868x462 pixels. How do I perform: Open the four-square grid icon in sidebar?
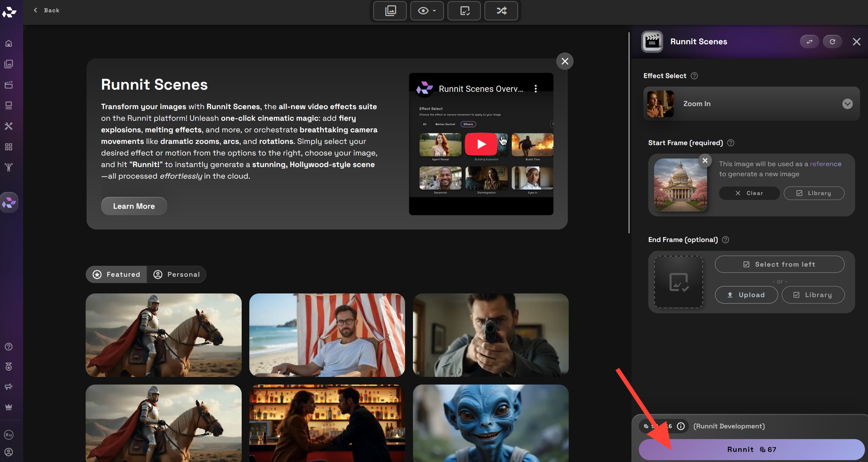pos(9,147)
